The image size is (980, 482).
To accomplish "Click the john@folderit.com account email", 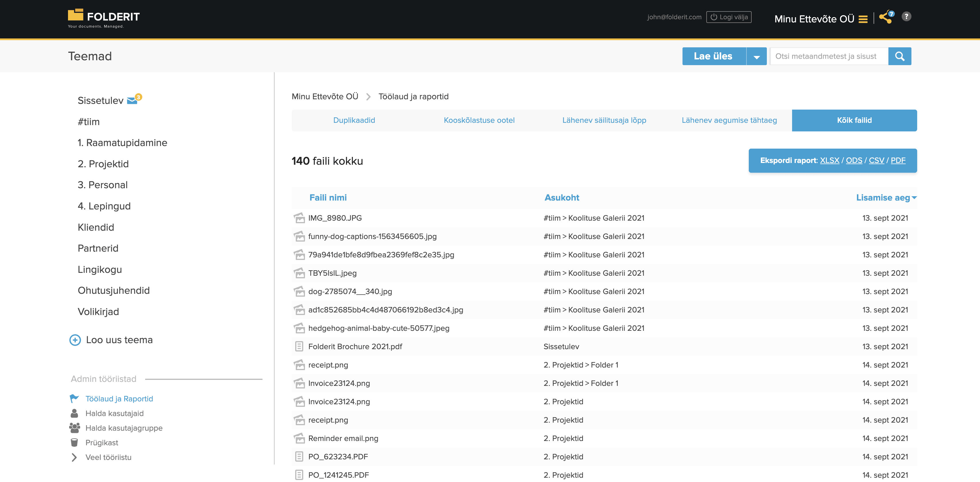I will point(674,17).
